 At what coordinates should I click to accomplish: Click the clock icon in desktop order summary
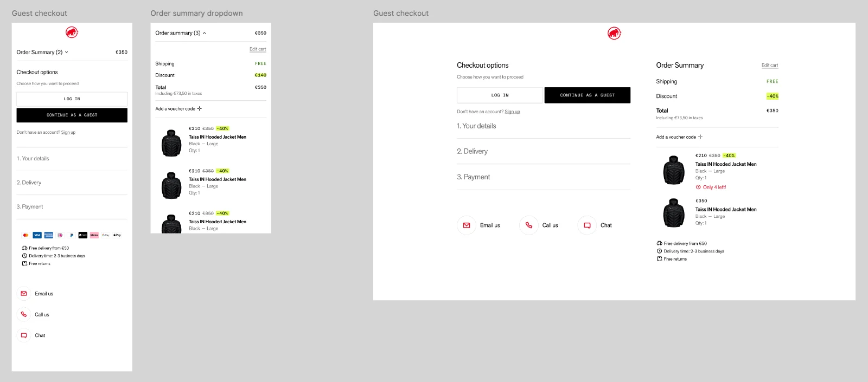tap(659, 251)
